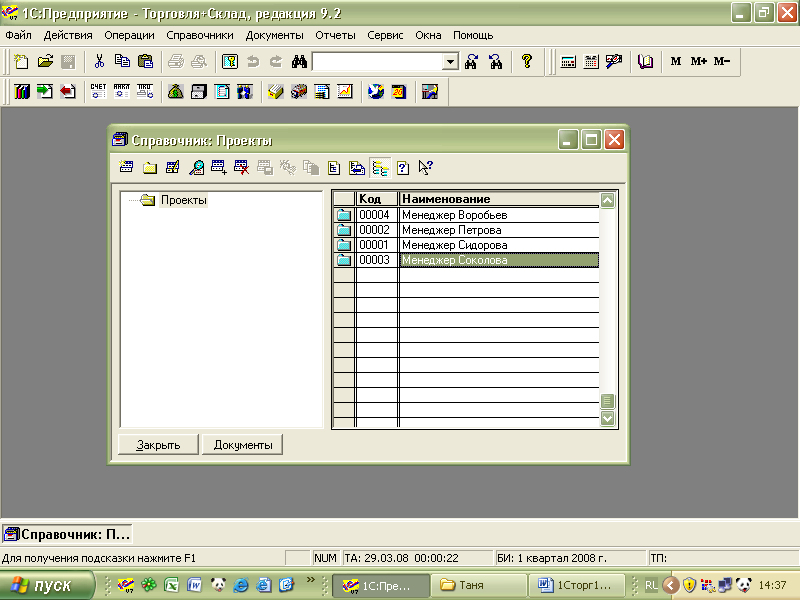Screen dimensions: 800x600
Task: Open the Операции menu
Action: (x=129, y=35)
